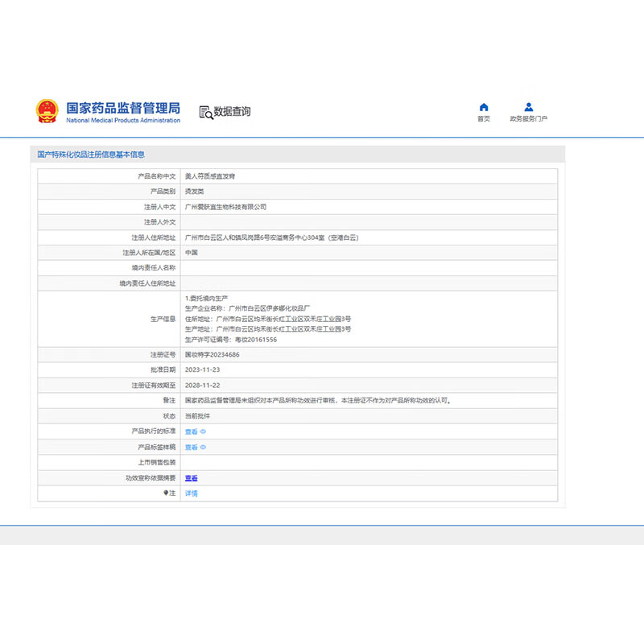
Task: Click the approval date 2023-11-23
Action: pyautogui.click(x=203, y=369)
